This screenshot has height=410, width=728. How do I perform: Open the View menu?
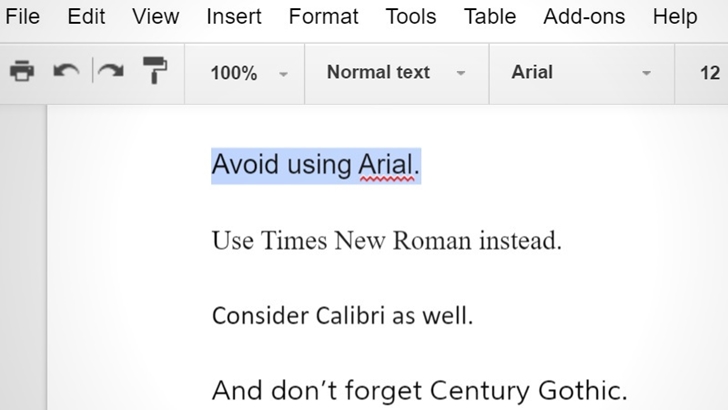[x=156, y=17]
